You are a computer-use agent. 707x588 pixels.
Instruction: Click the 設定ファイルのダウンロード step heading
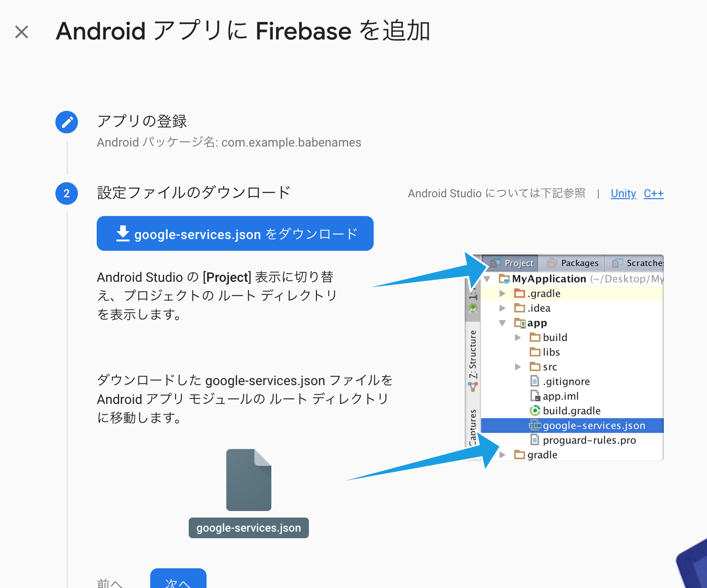coord(194,193)
